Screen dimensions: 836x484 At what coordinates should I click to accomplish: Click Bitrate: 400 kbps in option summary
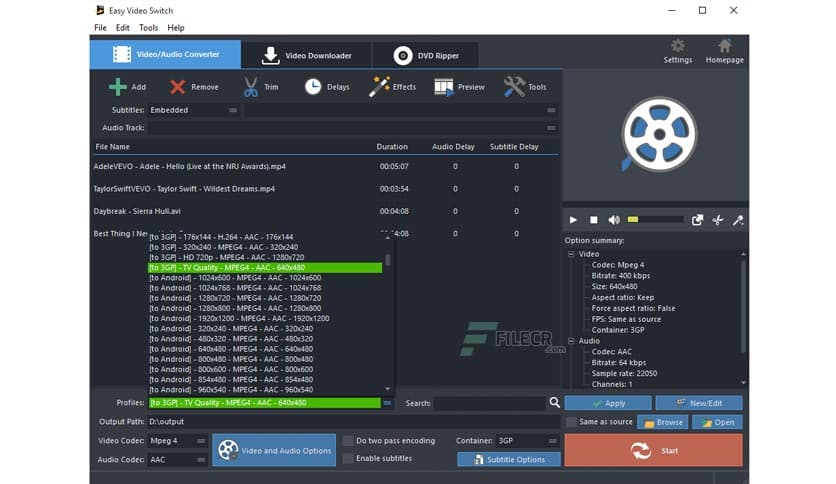[x=621, y=276]
